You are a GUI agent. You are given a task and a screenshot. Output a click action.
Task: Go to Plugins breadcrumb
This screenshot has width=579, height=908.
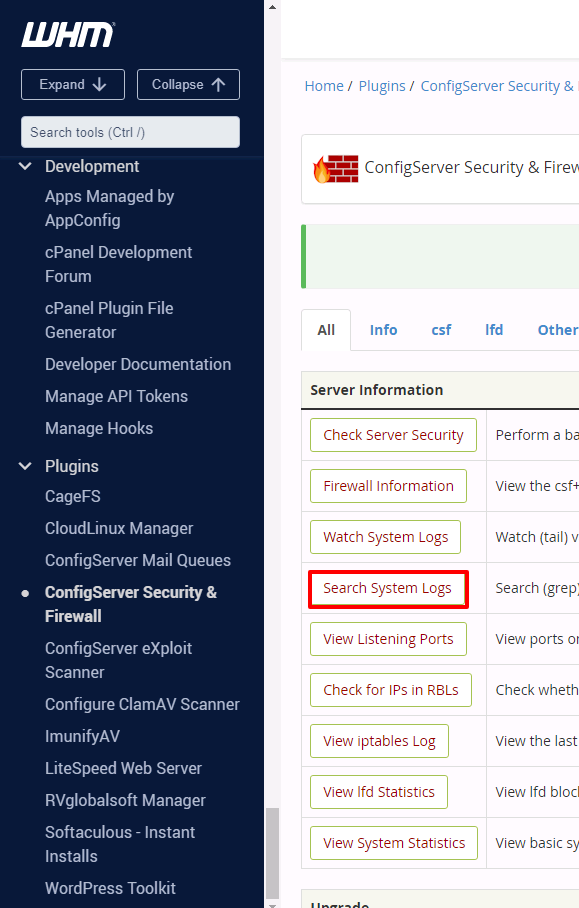(382, 86)
